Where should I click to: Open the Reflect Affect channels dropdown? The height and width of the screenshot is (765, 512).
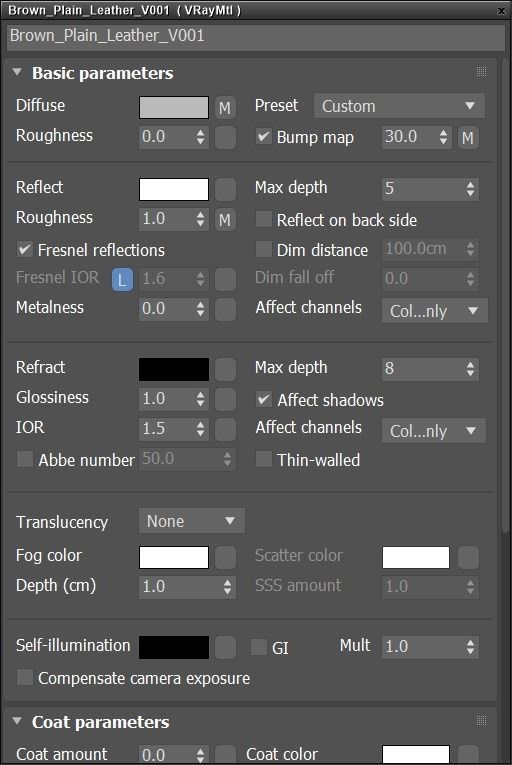click(x=434, y=311)
